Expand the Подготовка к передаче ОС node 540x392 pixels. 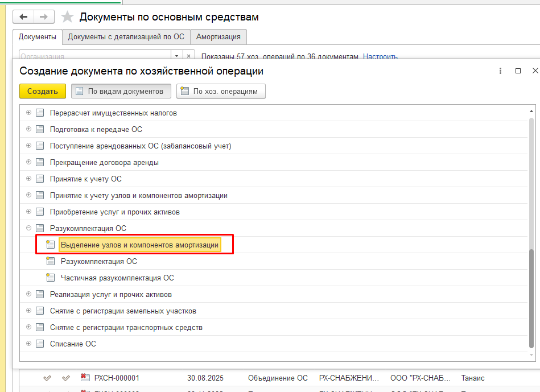pyautogui.click(x=28, y=129)
